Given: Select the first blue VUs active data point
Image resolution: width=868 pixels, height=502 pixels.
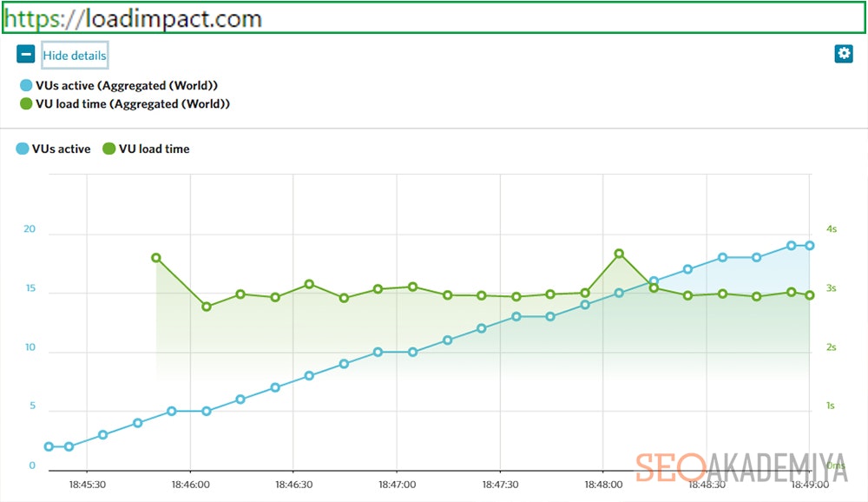Looking at the screenshot, I should tap(49, 446).
